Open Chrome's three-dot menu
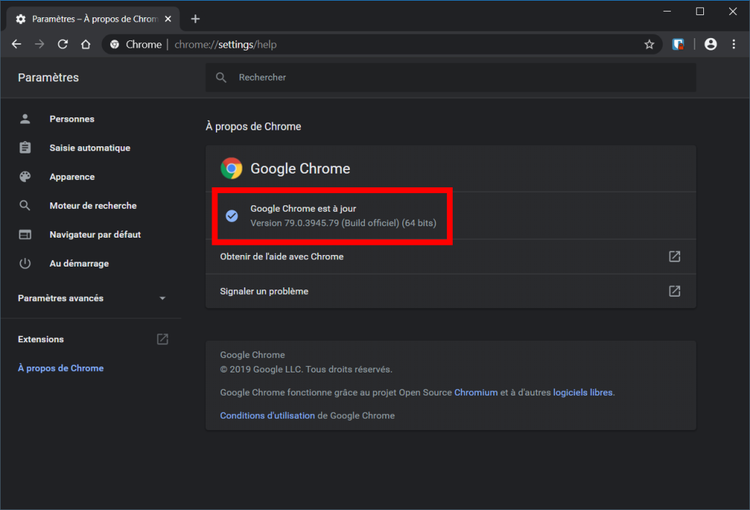 (x=734, y=44)
